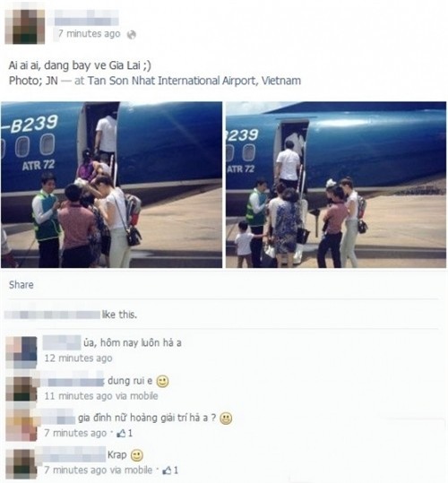The height and width of the screenshot is (483, 448).
Task: Click like thumb icon on 'gia đình nữ hoàng' comment
Action: coord(121,434)
